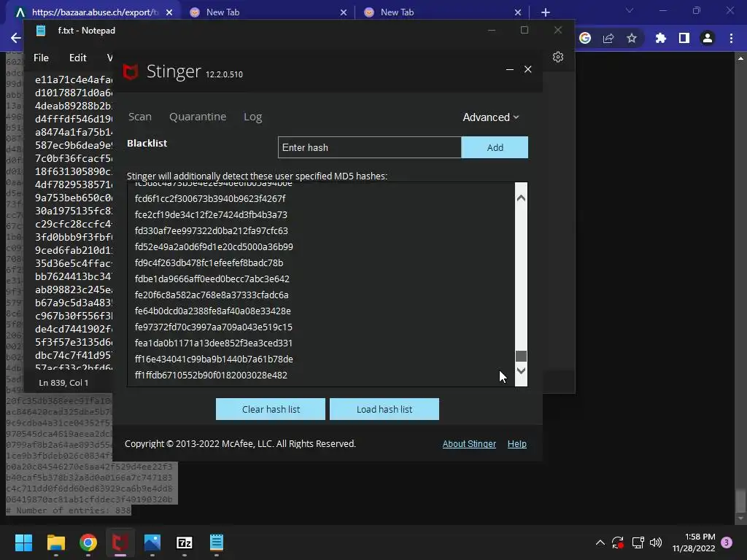
Task: Click the McAfee Stinger shield logo
Action: tap(130, 71)
